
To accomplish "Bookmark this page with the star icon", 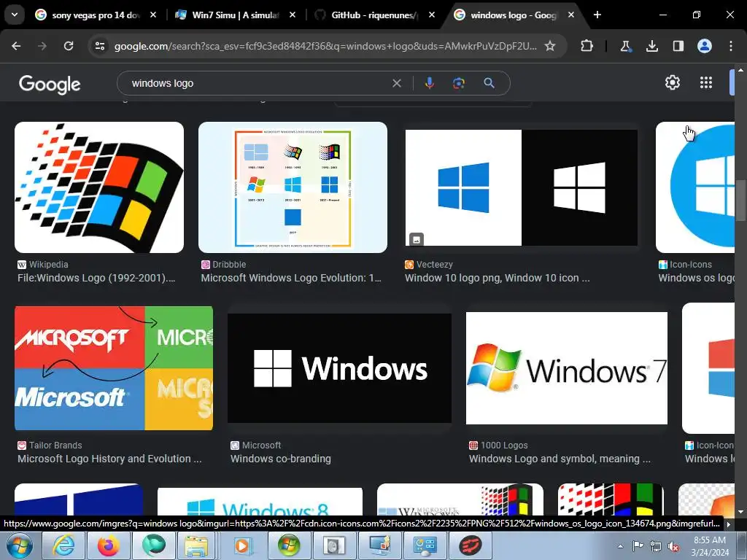I will point(550,46).
